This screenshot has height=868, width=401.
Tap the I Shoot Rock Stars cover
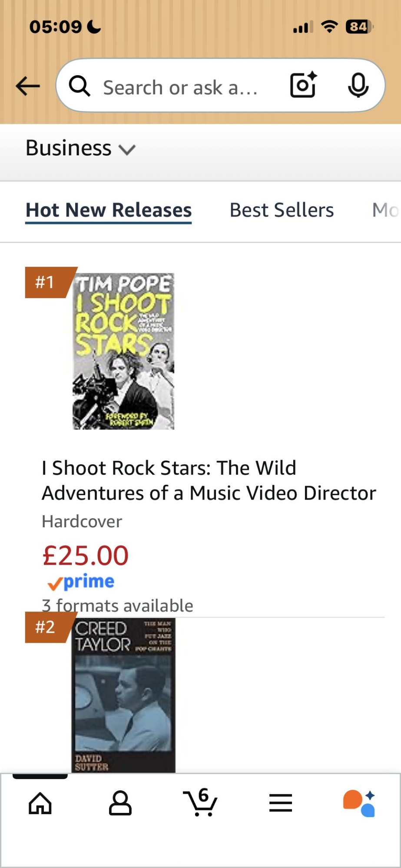click(123, 351)
